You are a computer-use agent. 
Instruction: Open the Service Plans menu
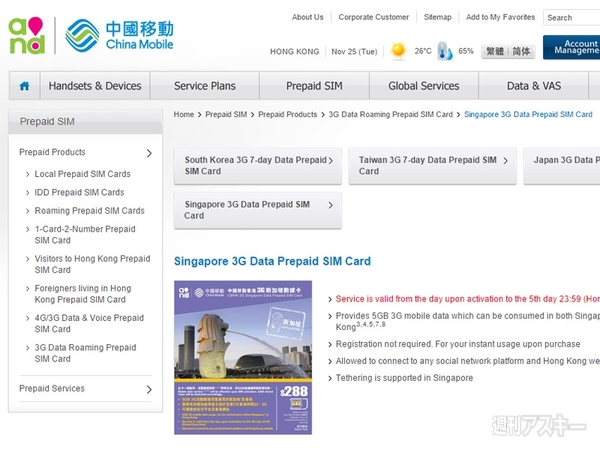[x=205, y=86]
